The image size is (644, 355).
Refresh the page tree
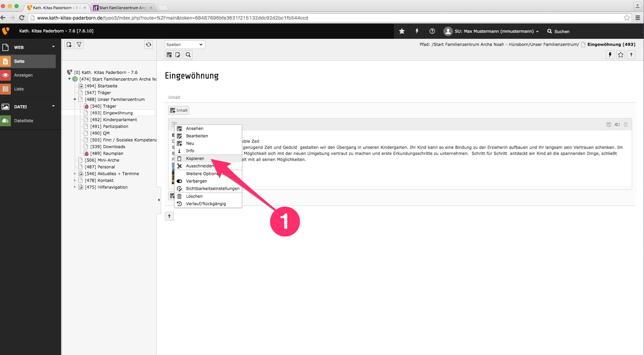(148, 44)
